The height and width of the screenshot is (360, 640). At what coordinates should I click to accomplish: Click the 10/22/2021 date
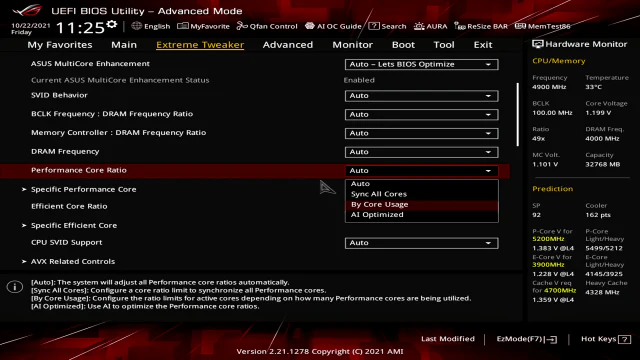31,25
